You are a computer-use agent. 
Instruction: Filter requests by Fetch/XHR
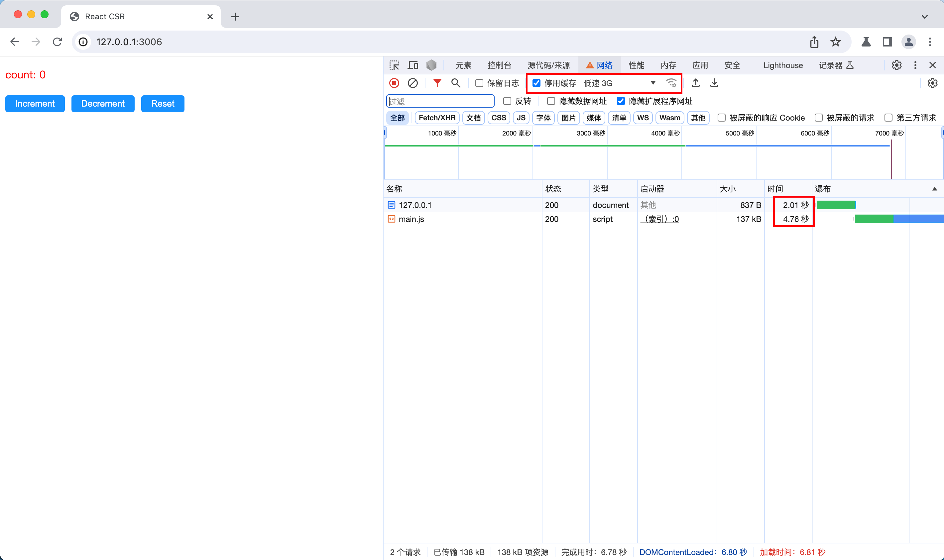click(437, 118)
